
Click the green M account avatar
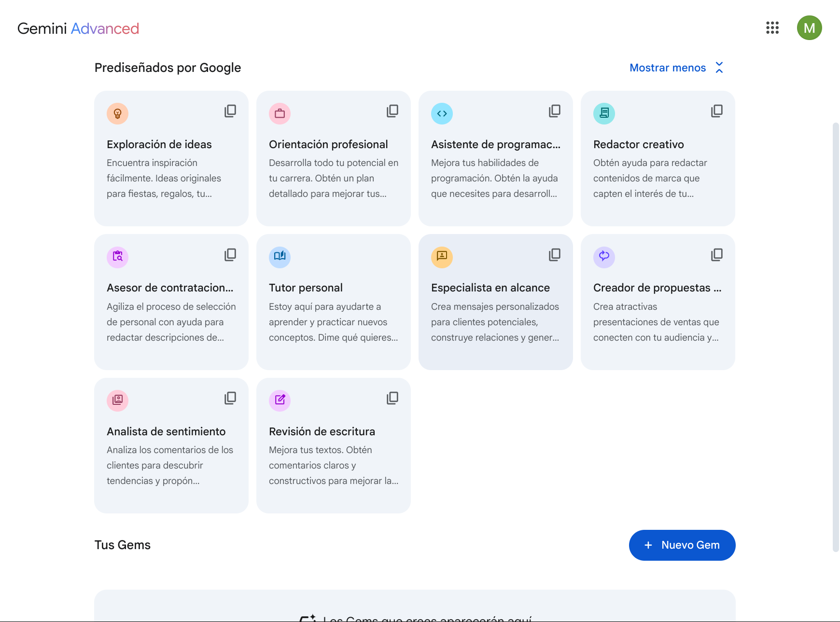809,28
